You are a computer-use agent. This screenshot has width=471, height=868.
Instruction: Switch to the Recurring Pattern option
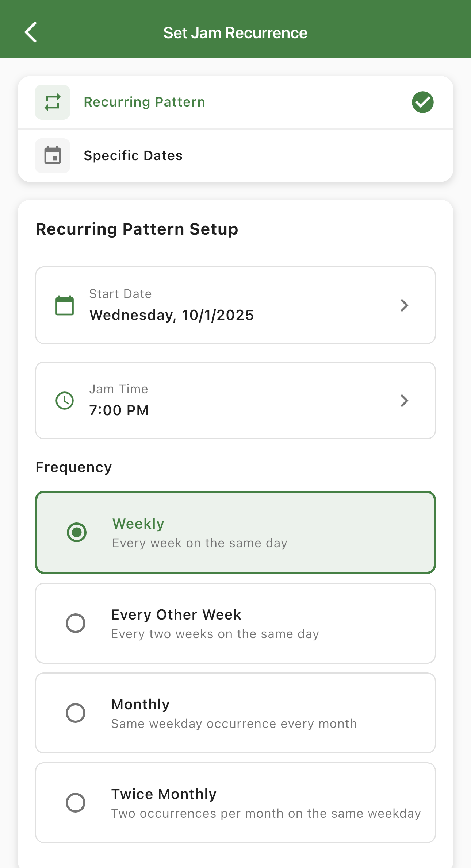145,102
